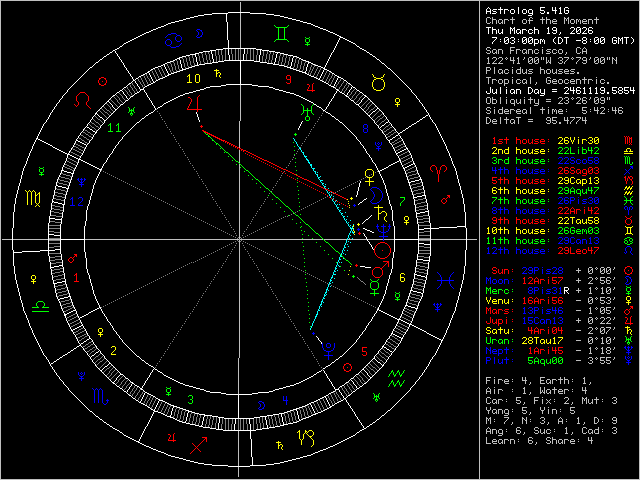The height and width of the screenshot is (480, 640).
Task: Select the red Sagittarius arrow on the zodiac ring
Action: [199, 445]
